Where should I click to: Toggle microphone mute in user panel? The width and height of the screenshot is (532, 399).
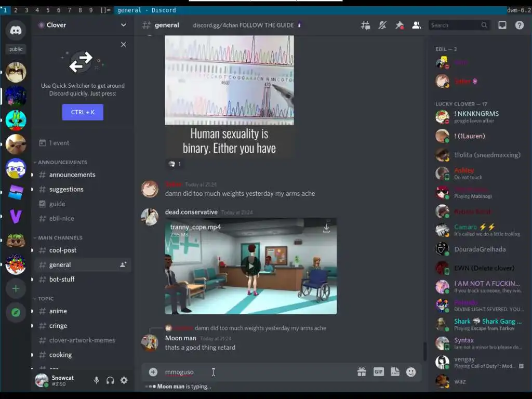pos(97,380)
